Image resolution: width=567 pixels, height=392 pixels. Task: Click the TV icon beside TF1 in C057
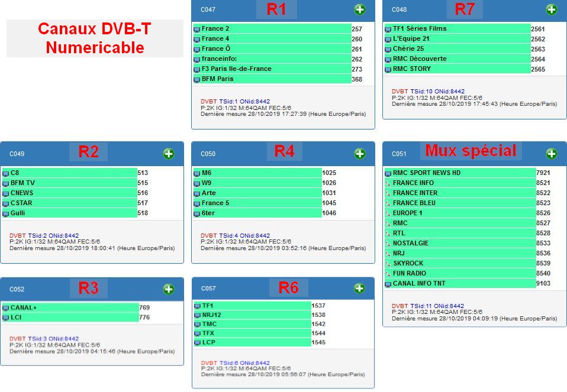(197, 306)
